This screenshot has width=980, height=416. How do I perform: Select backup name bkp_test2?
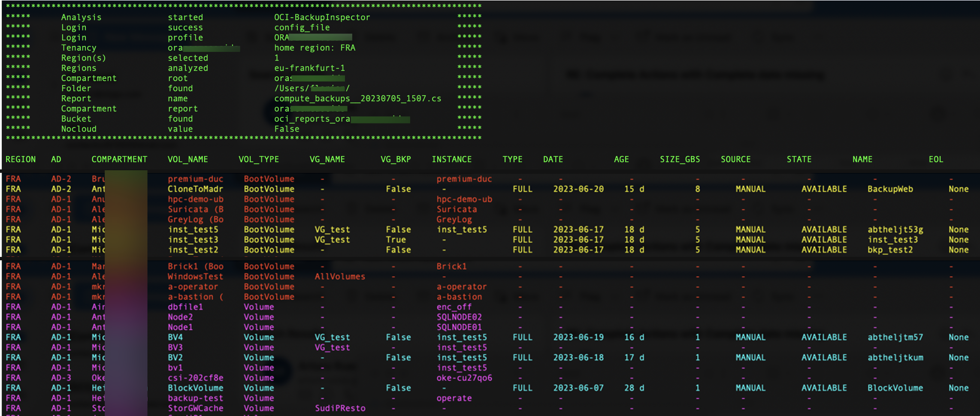[890, 250]
